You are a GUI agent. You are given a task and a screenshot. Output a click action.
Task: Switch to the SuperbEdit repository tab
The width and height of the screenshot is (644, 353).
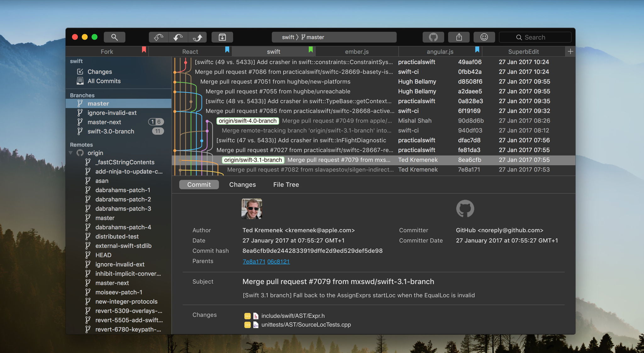[x=523, y=52]
